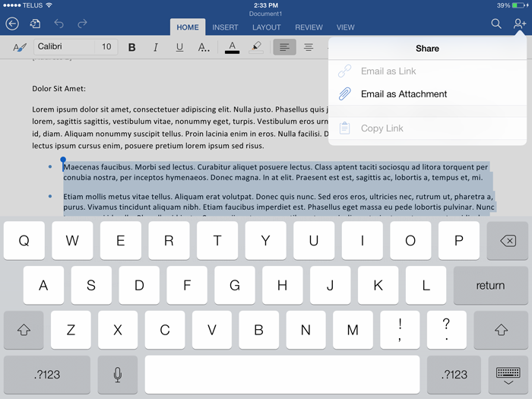Tap the right shift key
Viewport: 532px width, 399px height.
pos(501,329)
